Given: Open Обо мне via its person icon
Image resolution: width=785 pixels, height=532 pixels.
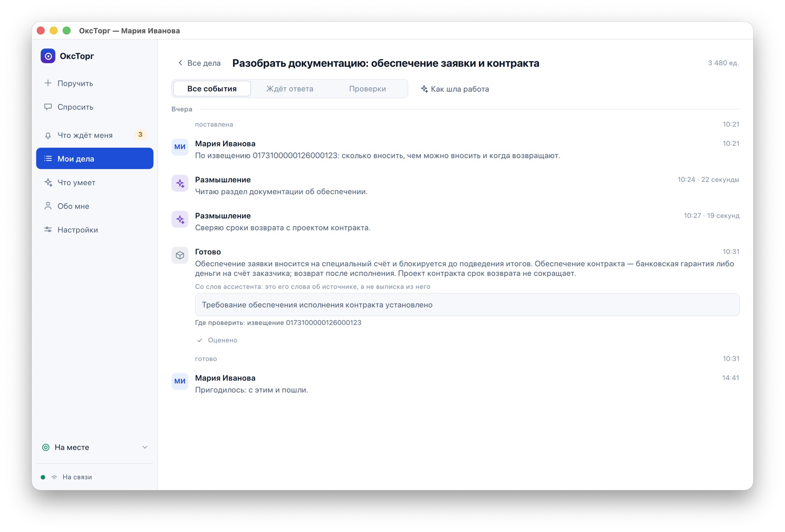Looking at the screenshot, I should [48, 206].
